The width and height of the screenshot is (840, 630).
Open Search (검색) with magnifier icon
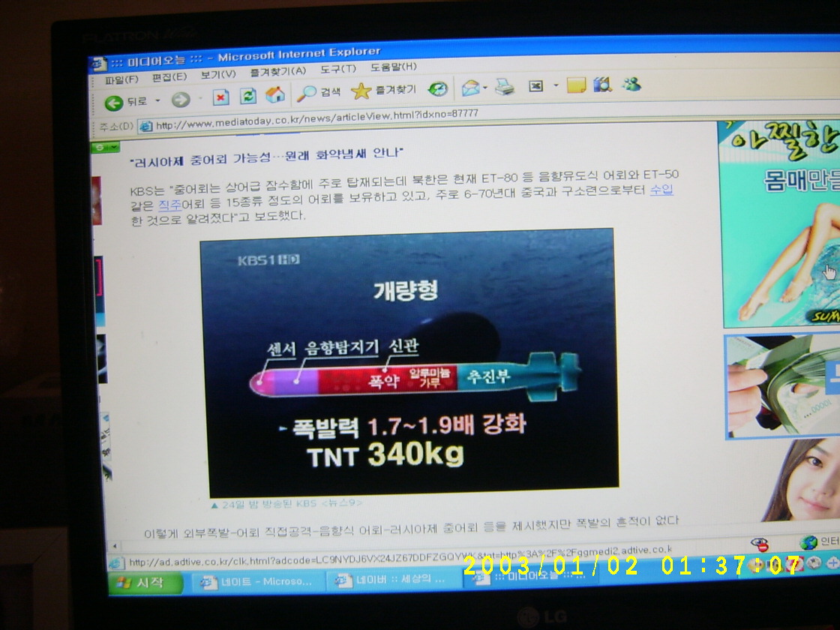(x=307, y=93)
